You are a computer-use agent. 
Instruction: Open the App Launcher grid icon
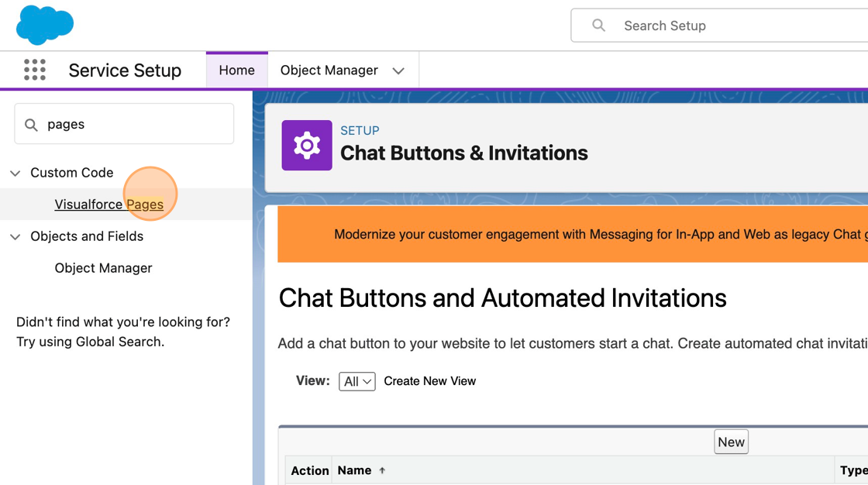pyautogui.click(x=35, y=71)
